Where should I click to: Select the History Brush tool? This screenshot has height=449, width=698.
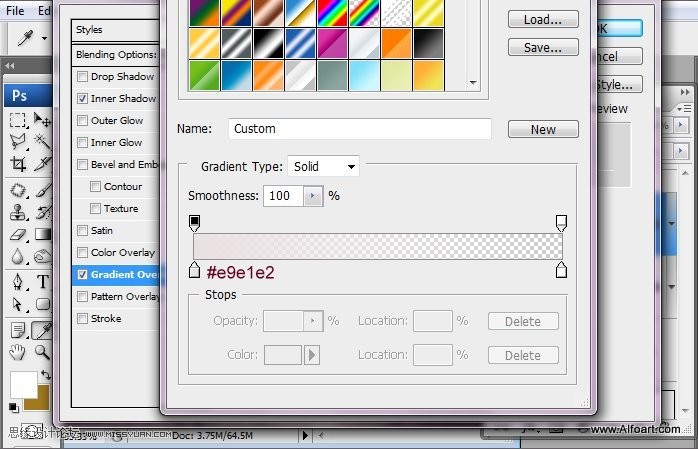[x=43, y=212]
